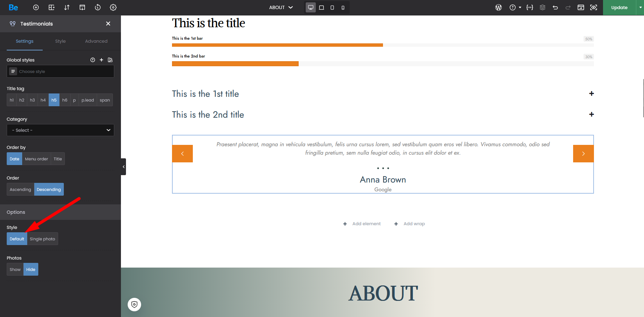Click the WordPress logo icon
The height and width of the screenshot is (317, 644).
pyautogui.click(x=499, y=7)
